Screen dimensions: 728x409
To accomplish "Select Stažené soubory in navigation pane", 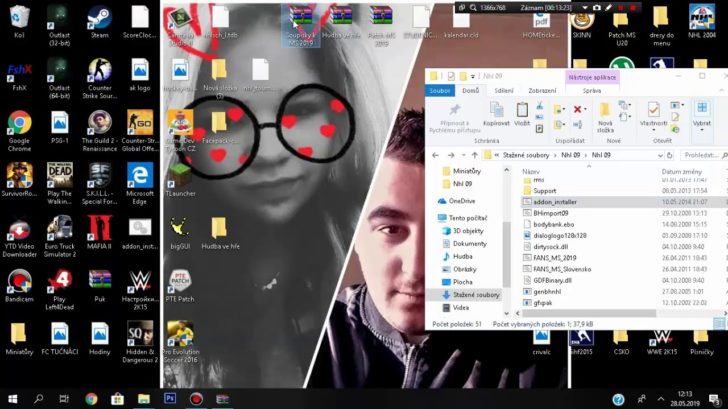I will click(x=475, y=295).
